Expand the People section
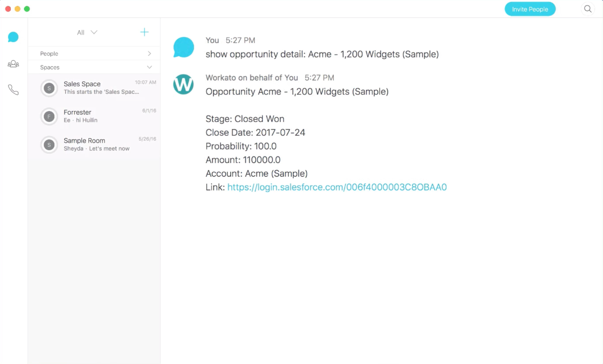 click(94, 53)
